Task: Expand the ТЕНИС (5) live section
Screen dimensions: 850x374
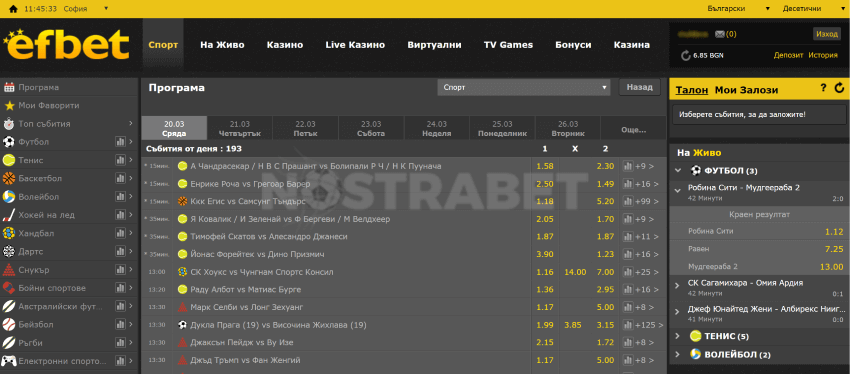Action: (678, 336)
